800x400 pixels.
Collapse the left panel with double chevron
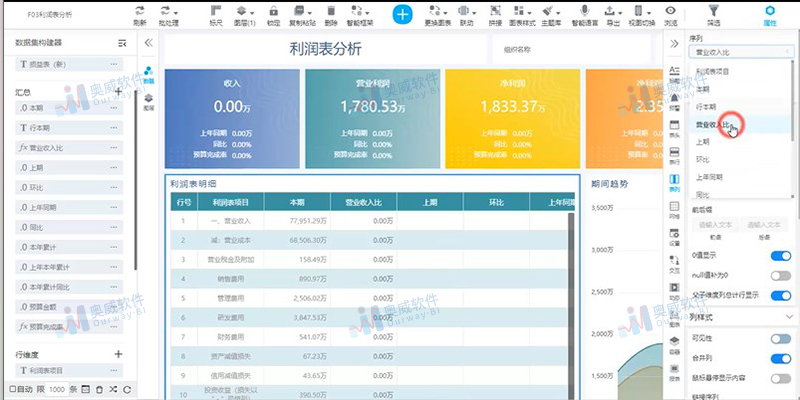pos(148,43)
